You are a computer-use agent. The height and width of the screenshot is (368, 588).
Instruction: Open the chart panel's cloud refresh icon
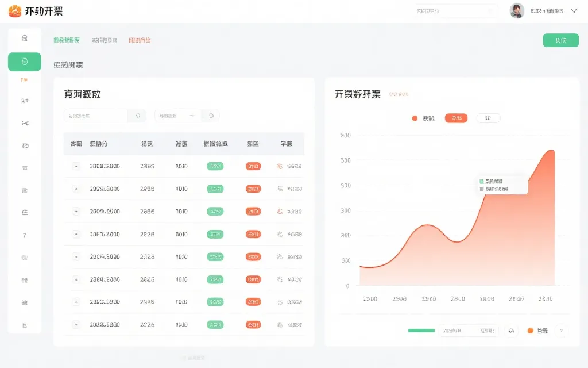510,331
